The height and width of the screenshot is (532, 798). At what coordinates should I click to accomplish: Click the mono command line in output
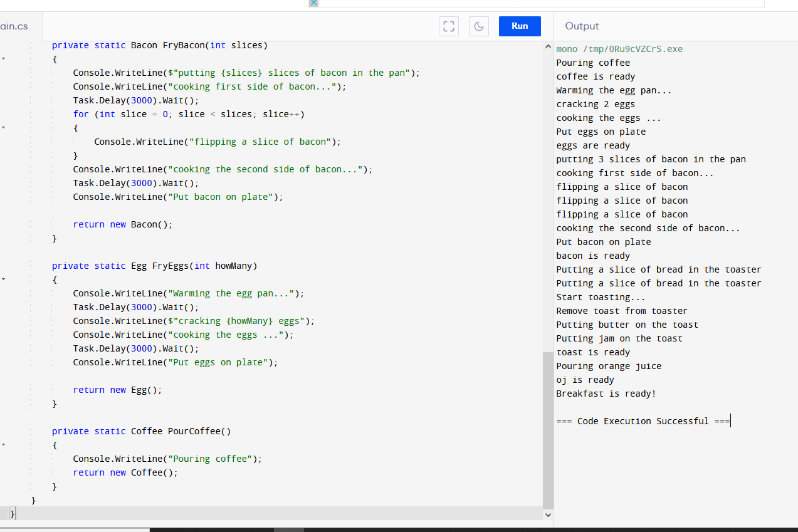(619, 49)
